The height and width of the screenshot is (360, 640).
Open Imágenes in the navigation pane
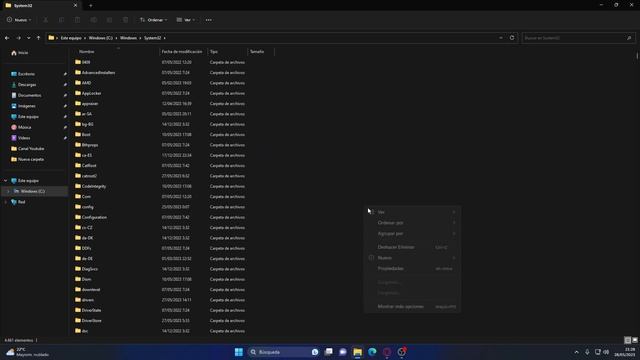(26, 106)
